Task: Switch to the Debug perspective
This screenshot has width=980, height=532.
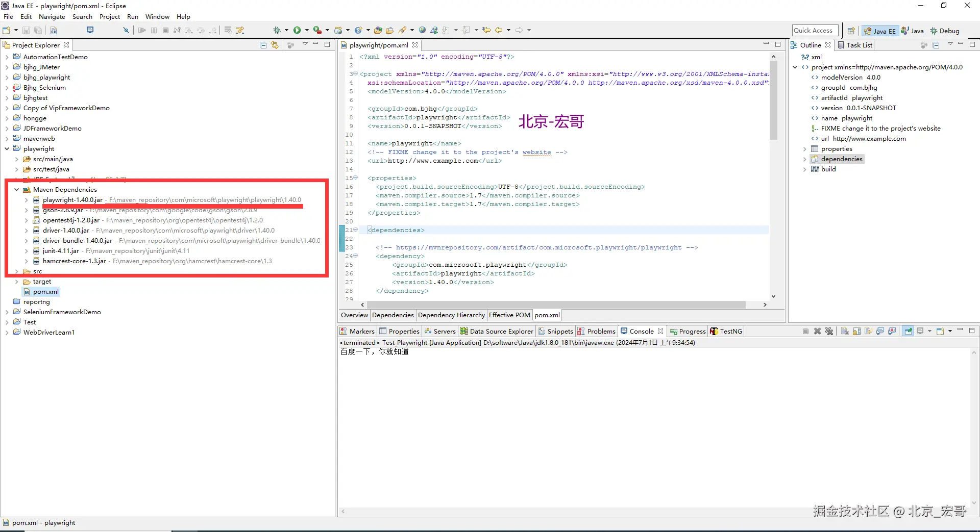Action: point(945,31)
